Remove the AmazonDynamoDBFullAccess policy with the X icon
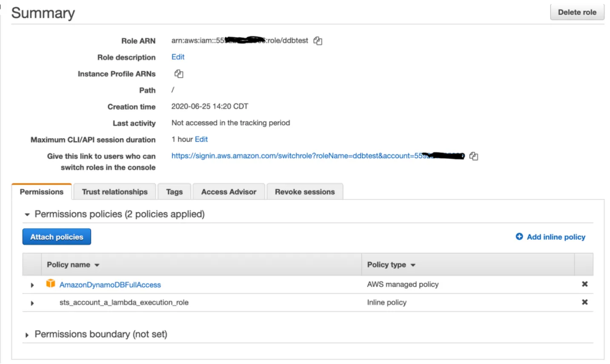The width and height of the screenshot is (610, 364). click(584, 284)
